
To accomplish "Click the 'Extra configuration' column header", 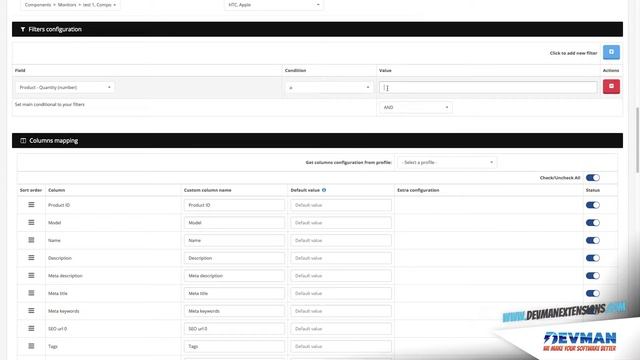I will pyautogui.click(x=418, y=190).
